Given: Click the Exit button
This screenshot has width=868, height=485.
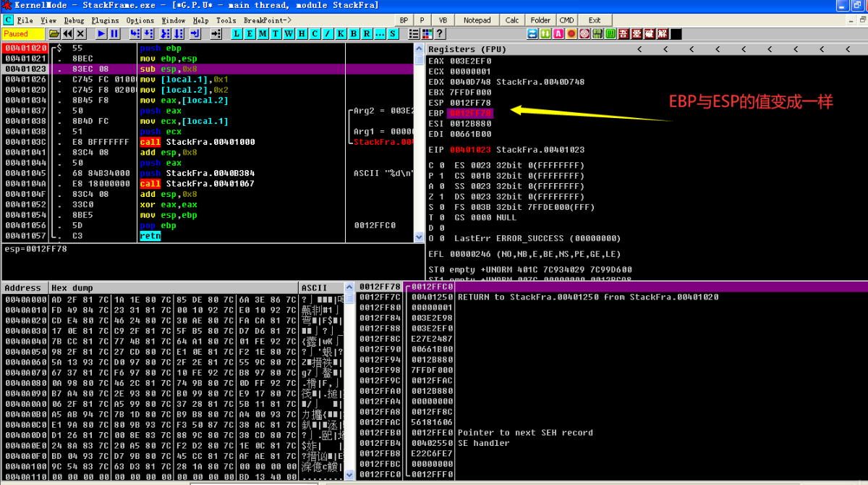Looking at the screenshot, I should click(x=595, y=20).
